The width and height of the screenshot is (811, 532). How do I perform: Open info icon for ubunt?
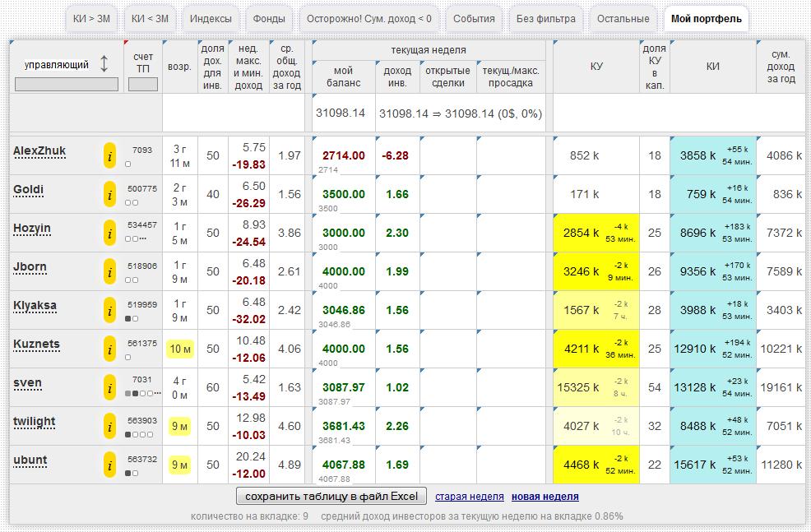(x=109, y=465)
